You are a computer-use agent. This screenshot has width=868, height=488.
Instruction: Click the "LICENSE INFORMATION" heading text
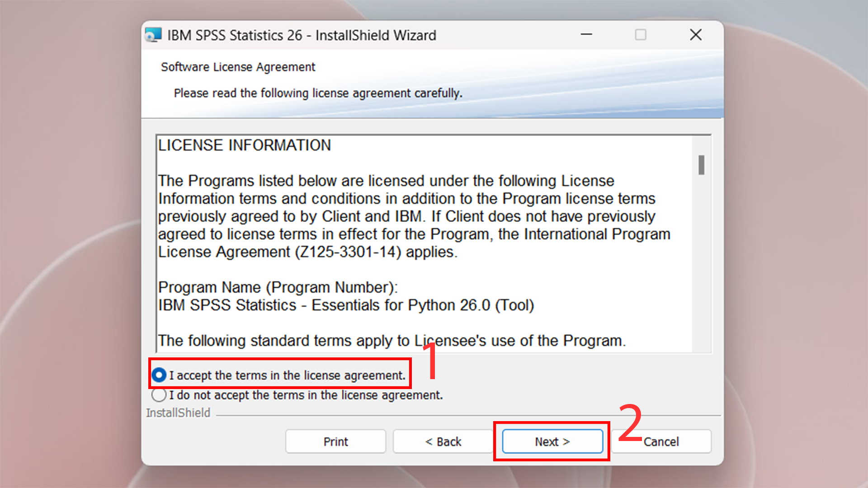point(245,145)
